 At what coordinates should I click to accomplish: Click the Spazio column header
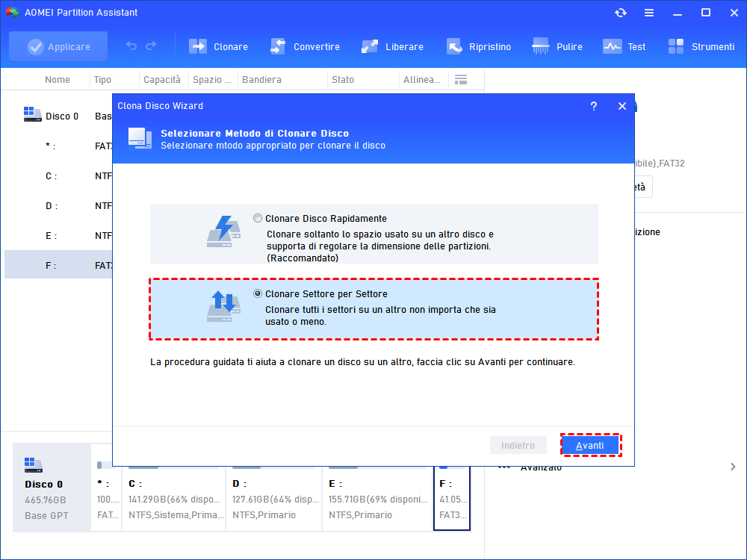tap(212, 80)
